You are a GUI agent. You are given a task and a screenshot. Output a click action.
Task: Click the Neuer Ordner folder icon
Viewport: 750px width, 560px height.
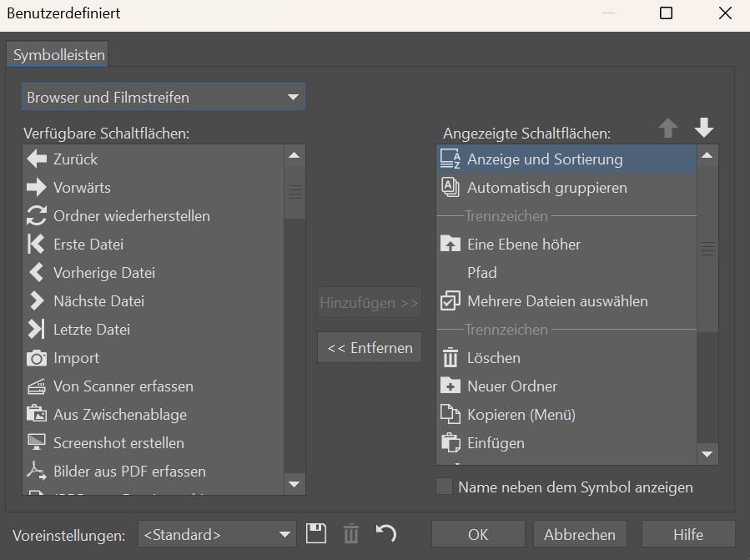point(451,386)
